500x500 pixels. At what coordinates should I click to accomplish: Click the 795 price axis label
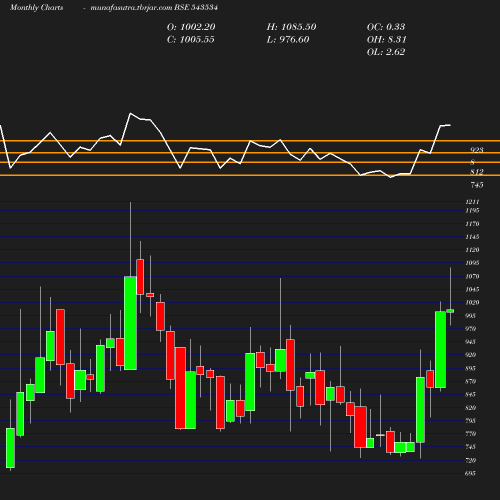[x=470, y=421]
